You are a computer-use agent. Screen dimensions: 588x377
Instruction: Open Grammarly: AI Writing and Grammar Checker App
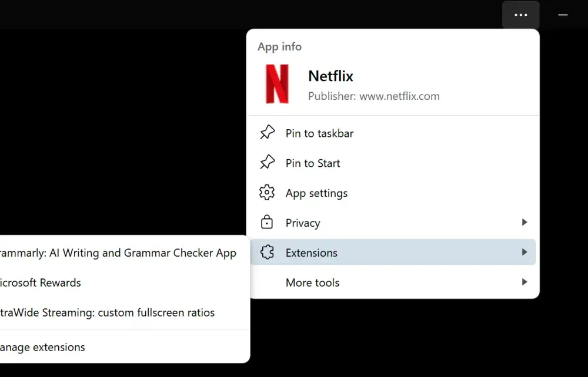click(123, 253)
